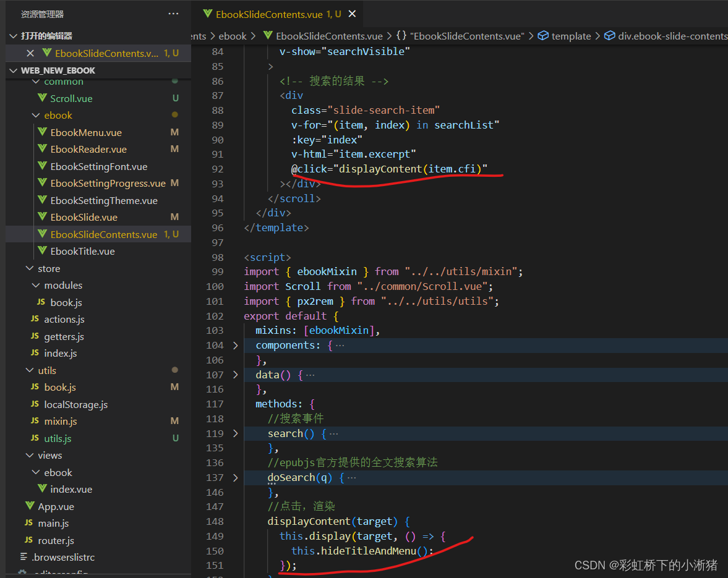Click the ebookMixin import on line 99
The image size is (728, 578).
(327, 271)
